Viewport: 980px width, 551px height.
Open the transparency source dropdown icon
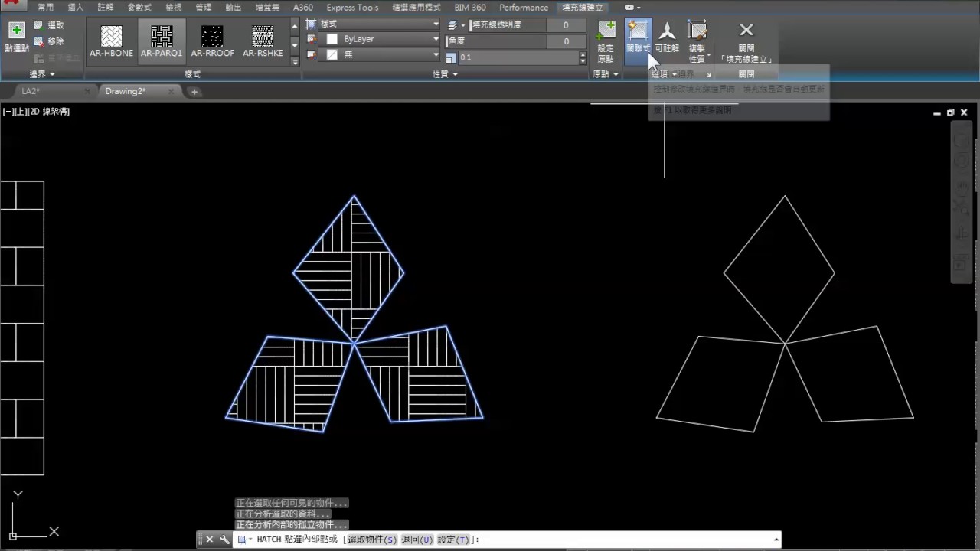[x=456, y=24]
